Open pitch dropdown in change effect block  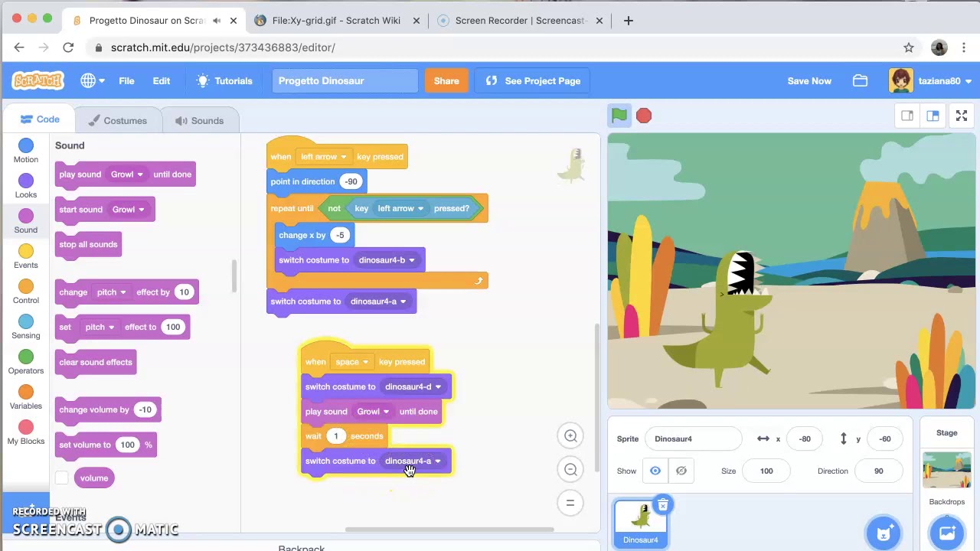pos(112,292)
